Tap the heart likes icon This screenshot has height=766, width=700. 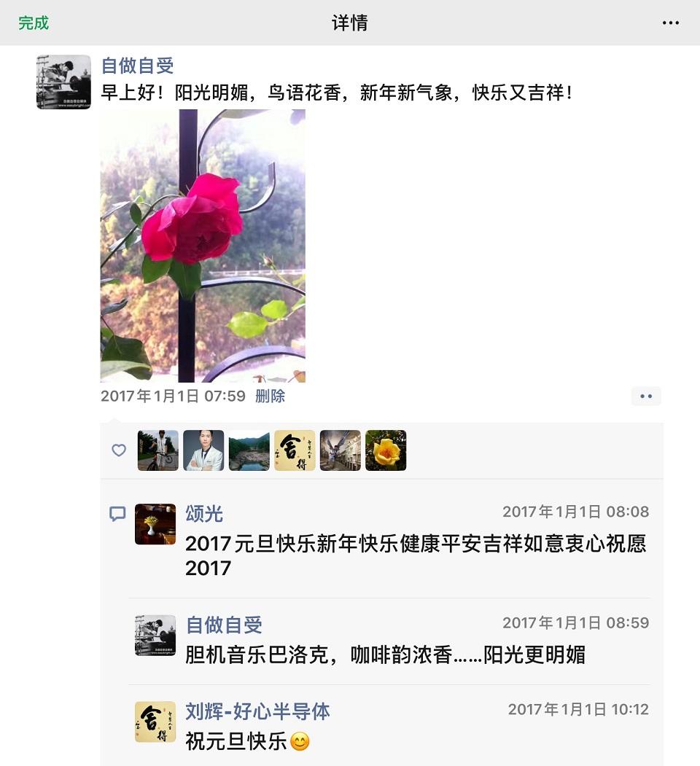click(x=119, y=450)
